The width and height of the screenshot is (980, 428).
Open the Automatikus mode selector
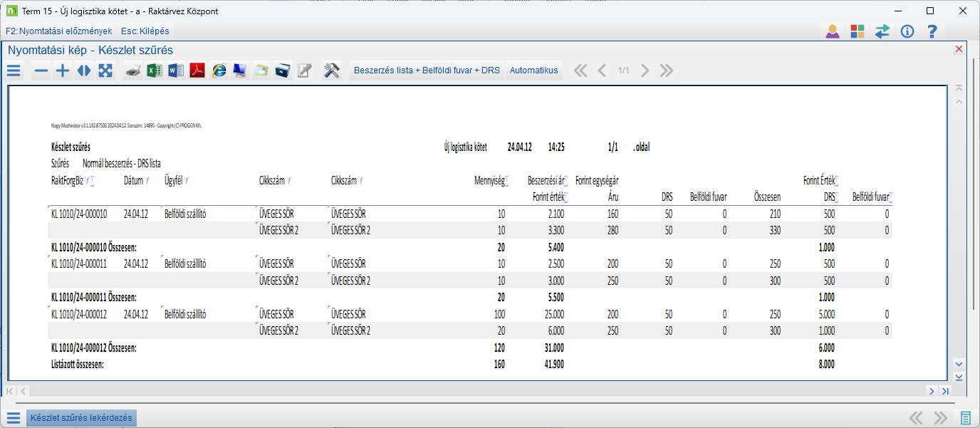pos(533,71)
